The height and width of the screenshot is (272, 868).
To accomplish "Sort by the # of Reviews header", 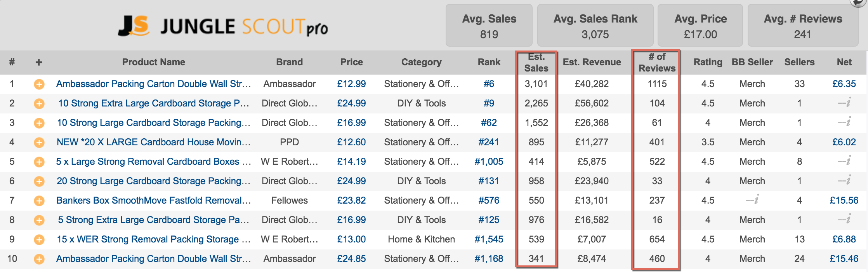I will pyautogui.click(x=657, y=63).
